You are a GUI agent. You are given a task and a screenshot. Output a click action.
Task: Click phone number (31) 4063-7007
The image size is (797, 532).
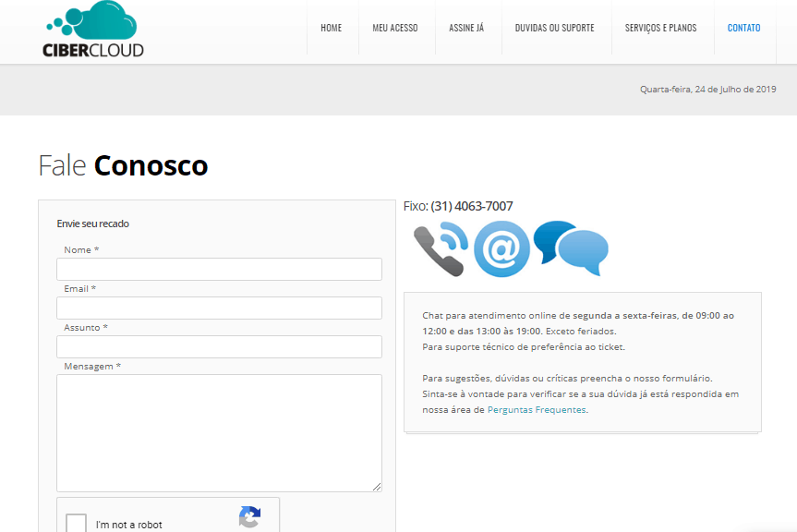pyautogui.click(x=472, y=206)
